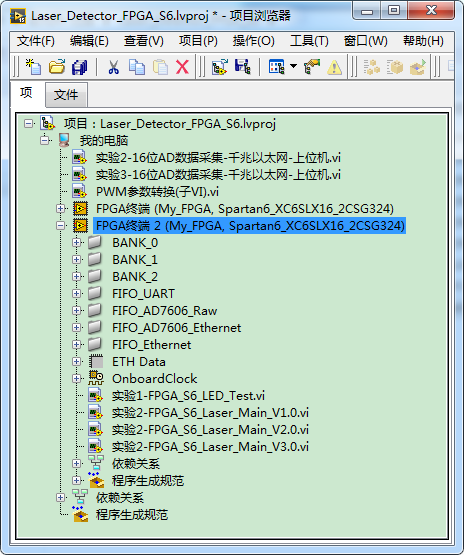Open the 项目(P) menu

pos(198,41)
